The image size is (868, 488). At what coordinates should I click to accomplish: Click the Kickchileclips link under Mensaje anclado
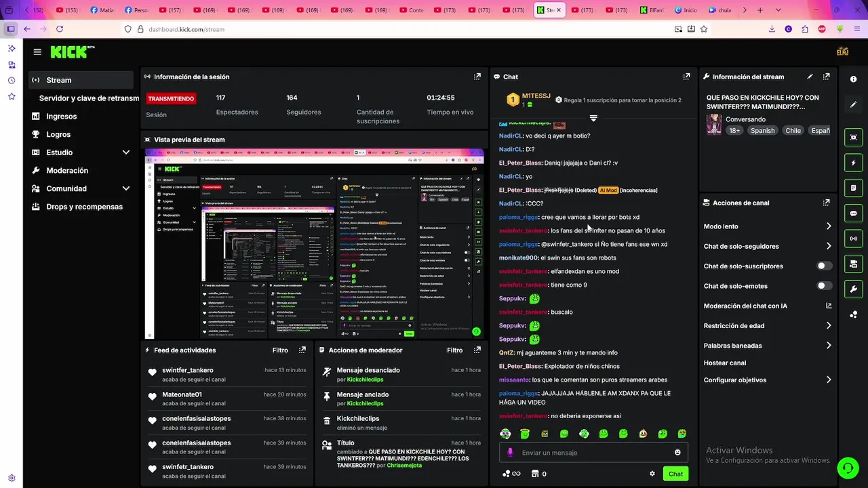[365, 403]
